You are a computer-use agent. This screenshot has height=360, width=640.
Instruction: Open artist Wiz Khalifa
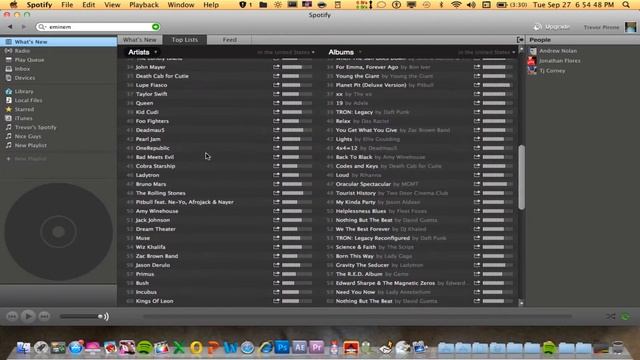click(x=151, y=247)
